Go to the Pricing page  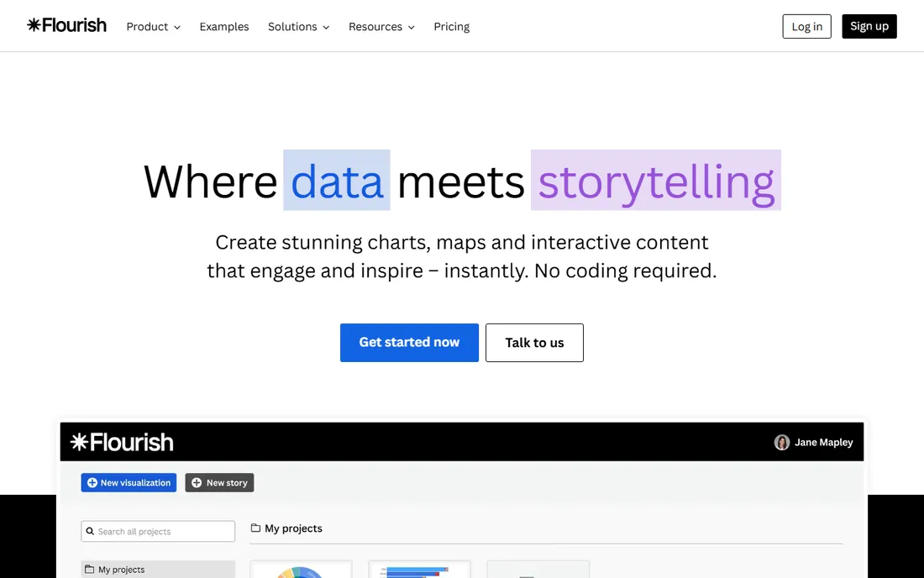click(451, 27)
